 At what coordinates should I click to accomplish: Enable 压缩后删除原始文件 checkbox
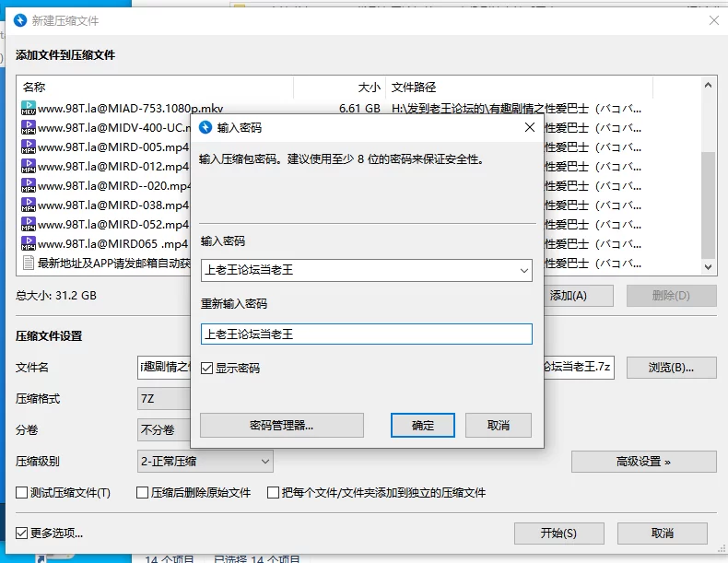142,492
